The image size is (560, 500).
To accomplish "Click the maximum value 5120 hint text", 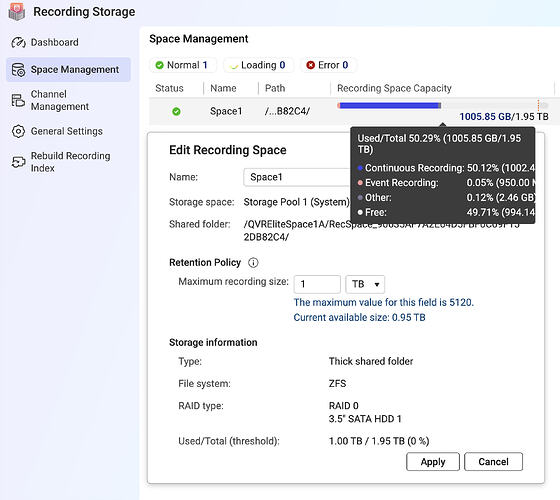I will pyautogui.click(x=384, y=302).
